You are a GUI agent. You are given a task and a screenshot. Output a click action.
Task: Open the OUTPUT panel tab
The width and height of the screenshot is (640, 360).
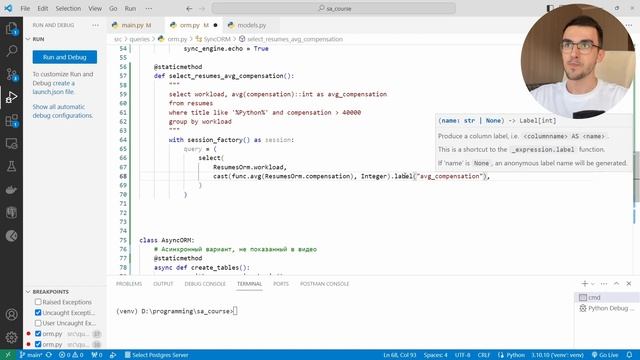point(163,284)
